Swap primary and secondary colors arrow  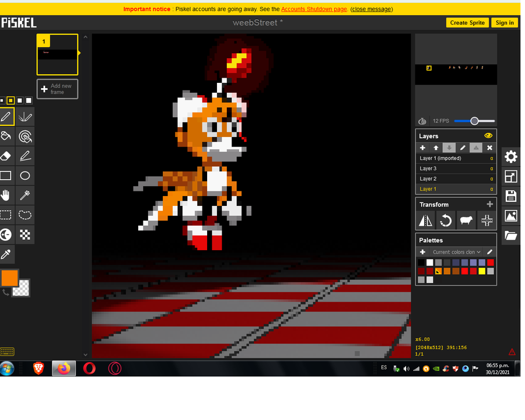point(5,292)
